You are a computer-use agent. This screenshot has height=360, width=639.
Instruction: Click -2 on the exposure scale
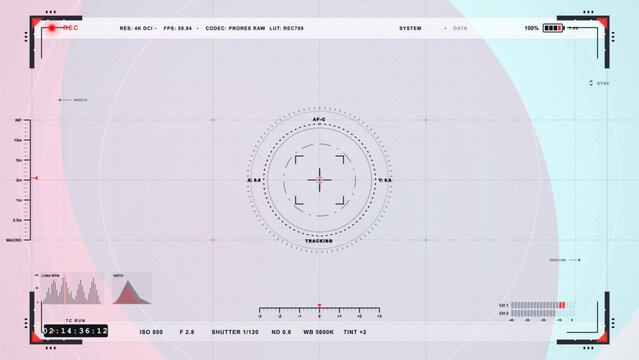pyautogui.click(x=280, y=316)
